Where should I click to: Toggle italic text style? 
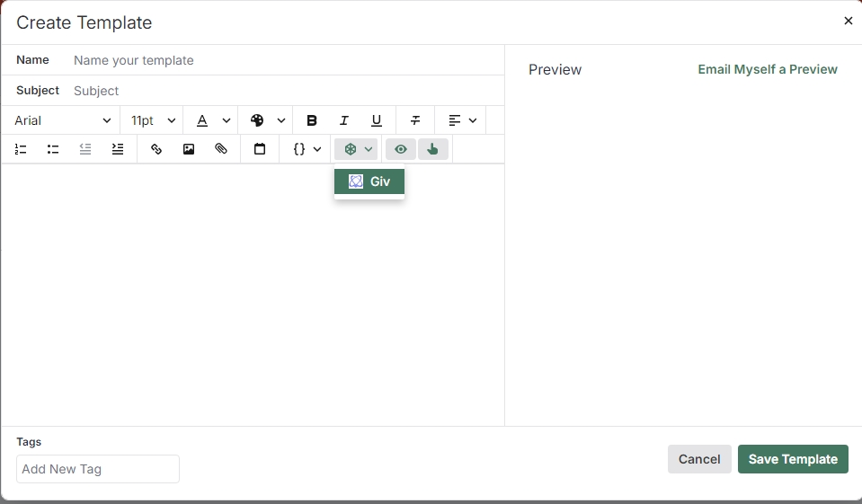[343, 120]
